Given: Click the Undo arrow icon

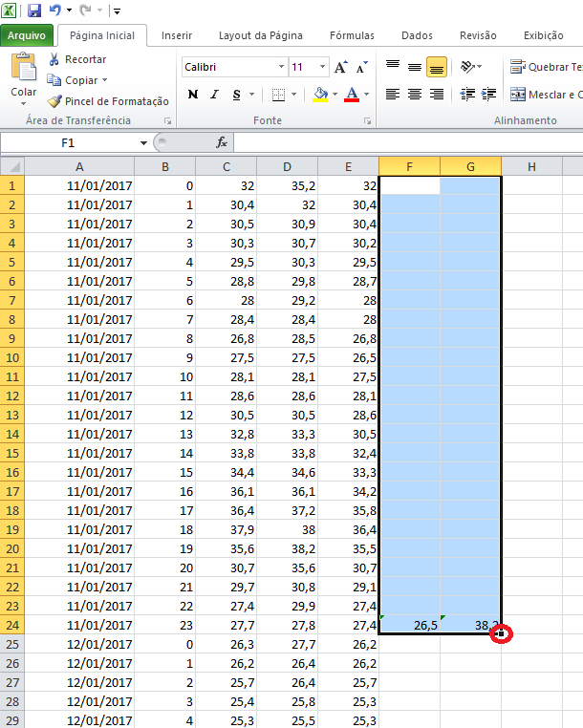Looking at the screenshot, I should pyautogui.click(x=54, y=11).
